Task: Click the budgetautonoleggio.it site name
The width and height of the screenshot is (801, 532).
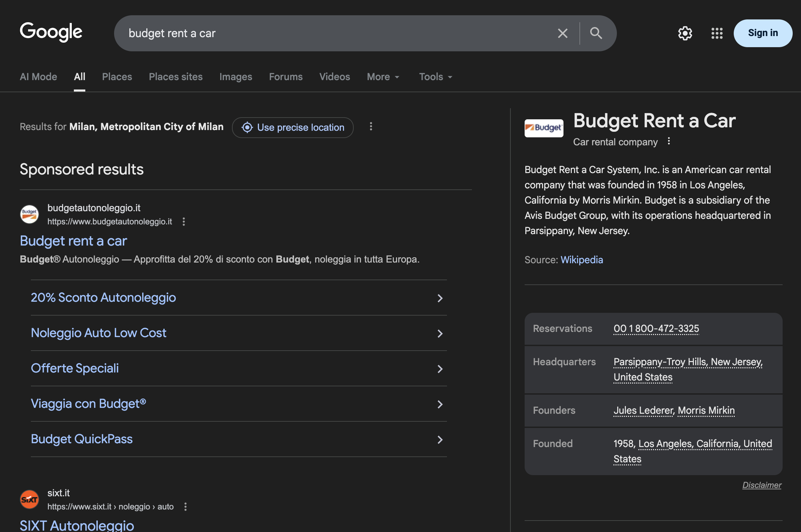Action: pyautogui.click(x=94, y=208)
